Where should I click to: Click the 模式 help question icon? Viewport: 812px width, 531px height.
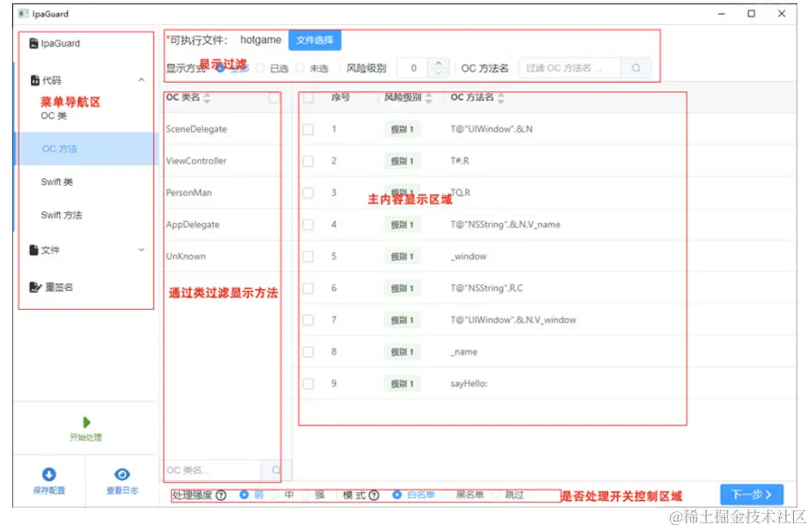[x=374, y=495]
